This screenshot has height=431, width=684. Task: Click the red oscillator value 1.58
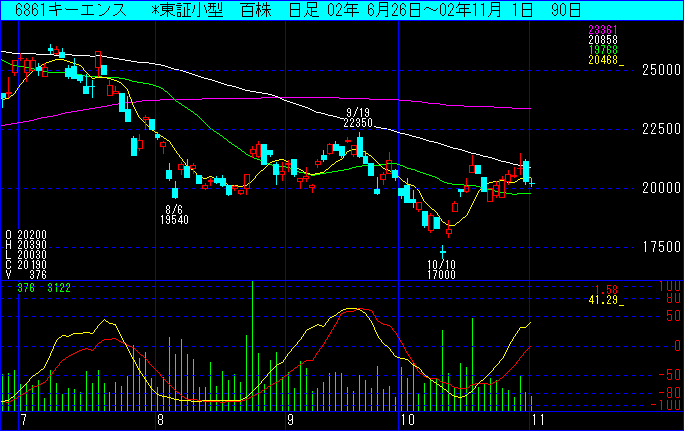(606, 290)
